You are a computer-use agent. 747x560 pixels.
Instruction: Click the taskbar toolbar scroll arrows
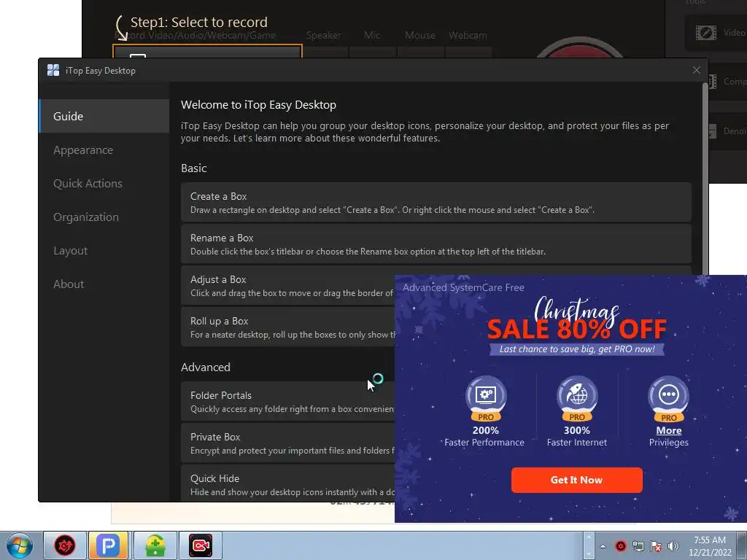[x=589, y=545]
